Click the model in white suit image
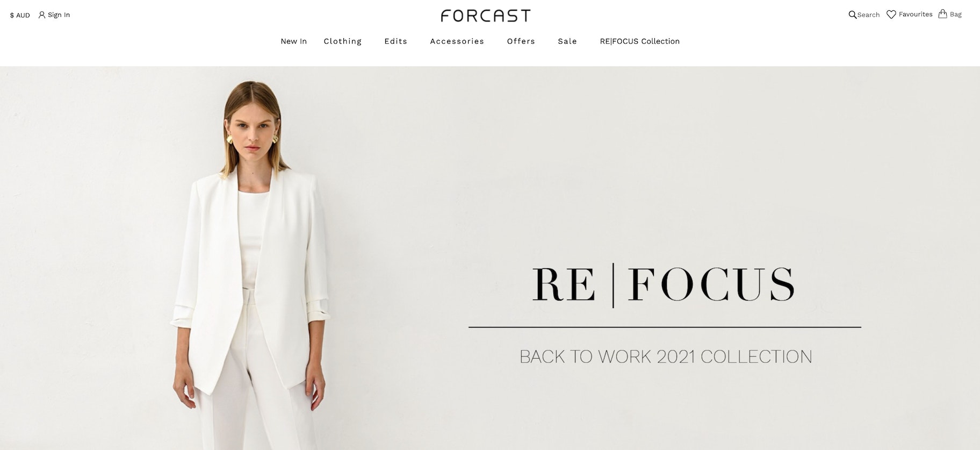This screenshot has height=450, width=980. 250,265
